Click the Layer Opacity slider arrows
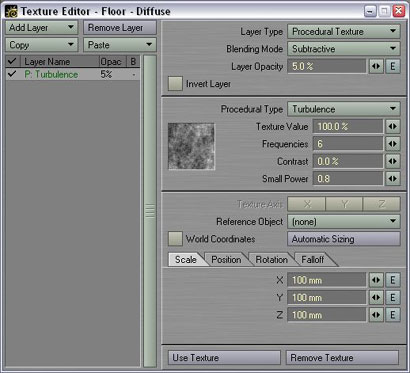 point(376,66)
